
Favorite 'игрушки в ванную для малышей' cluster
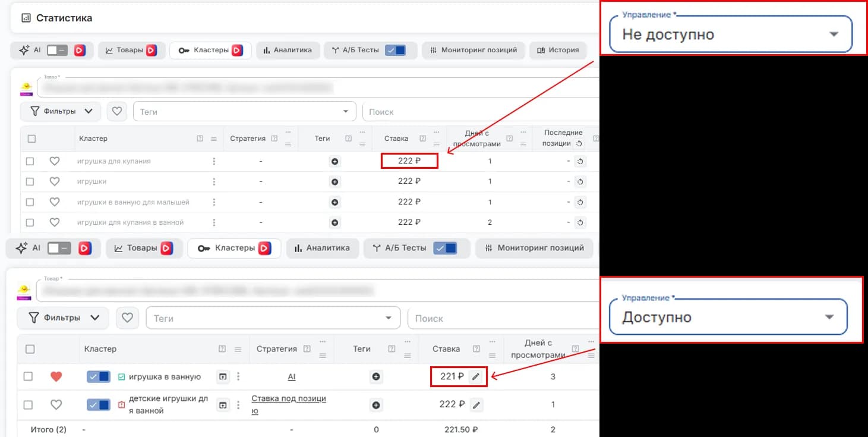(x=55, y=202)
